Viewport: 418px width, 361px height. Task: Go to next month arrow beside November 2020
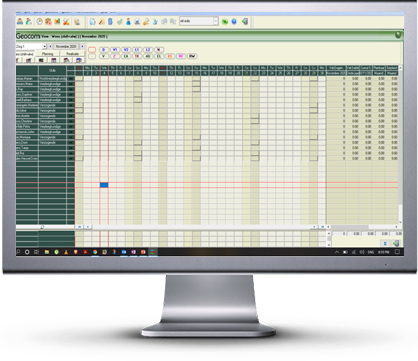click(x=82, y=46)
